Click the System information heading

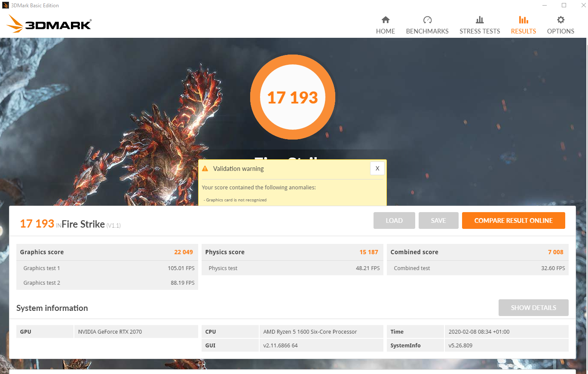(x=52, y=308)
